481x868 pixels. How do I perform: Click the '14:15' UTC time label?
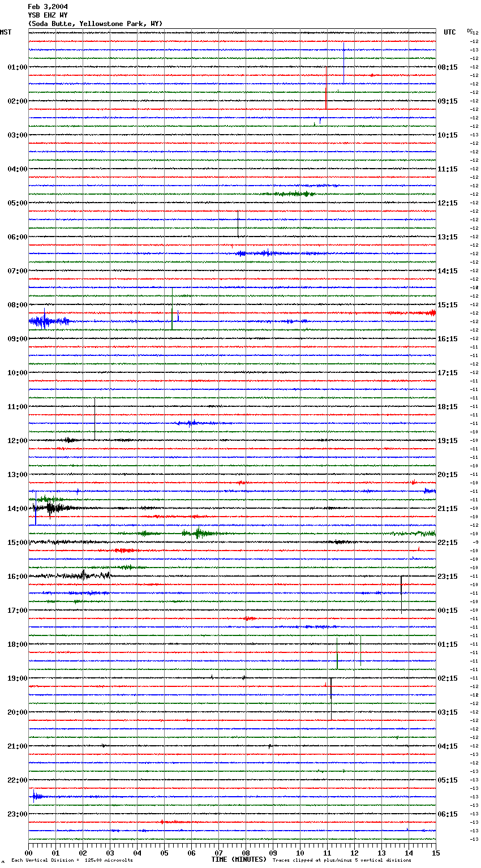click(448, 271)
